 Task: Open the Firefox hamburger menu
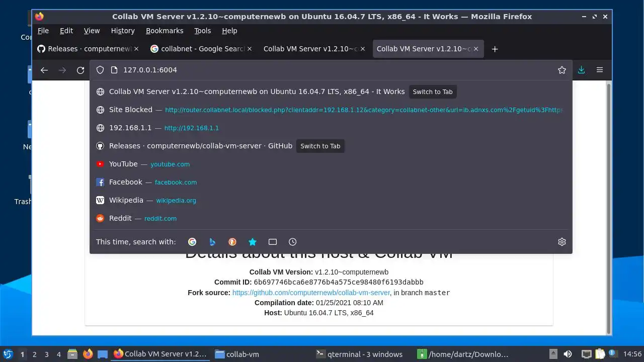[600, 70]
